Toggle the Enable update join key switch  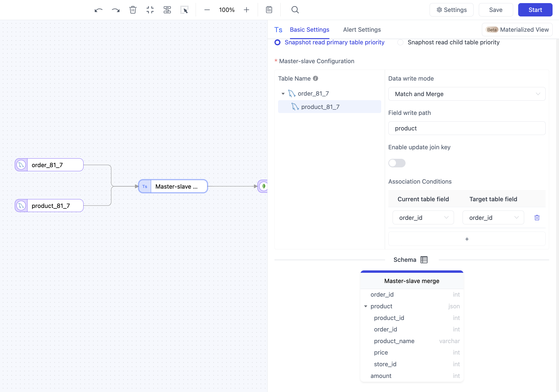click(397, 163)
